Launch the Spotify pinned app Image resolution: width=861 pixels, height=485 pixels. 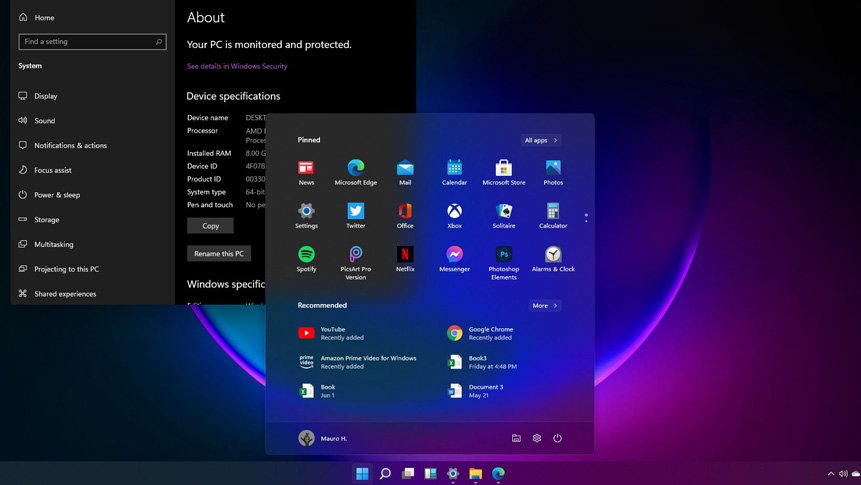coord(306,255)
